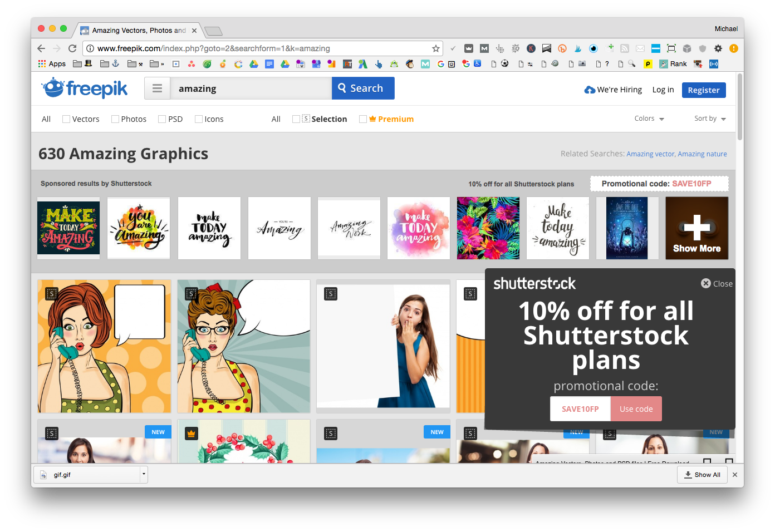Reload the current page
Screen dimensions: 775x532
72,48
